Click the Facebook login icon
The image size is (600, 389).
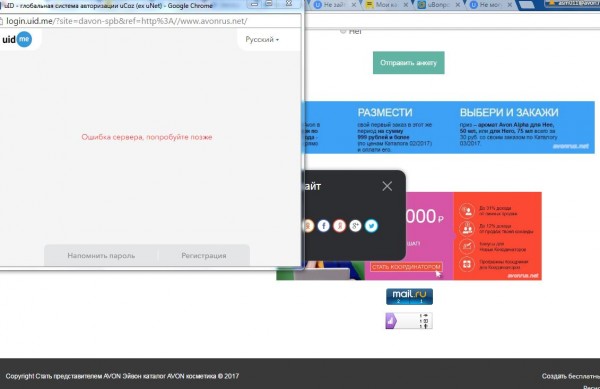[x=324, y=226]
